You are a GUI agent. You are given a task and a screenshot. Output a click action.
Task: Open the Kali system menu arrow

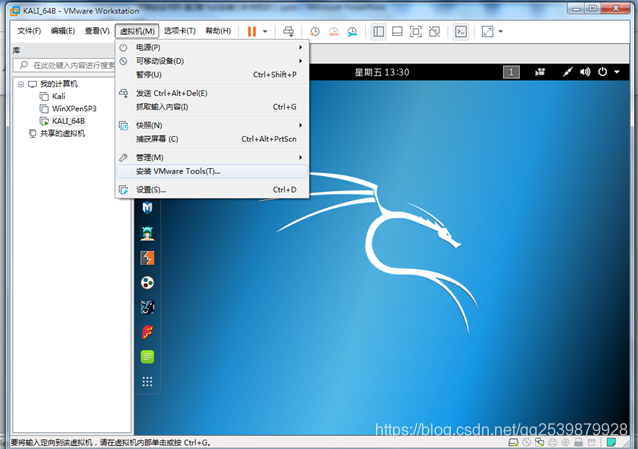click(617, 72)
